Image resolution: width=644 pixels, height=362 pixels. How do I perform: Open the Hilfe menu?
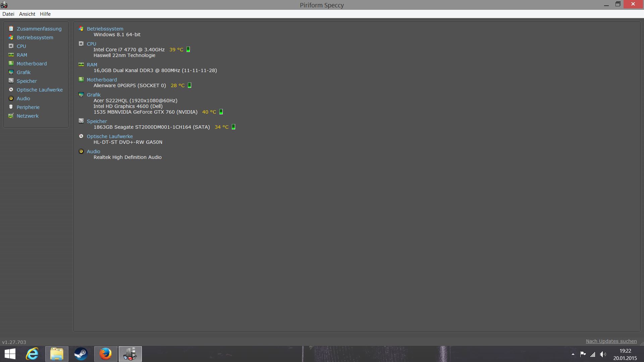pyautogui.click(x=45, y=14)
